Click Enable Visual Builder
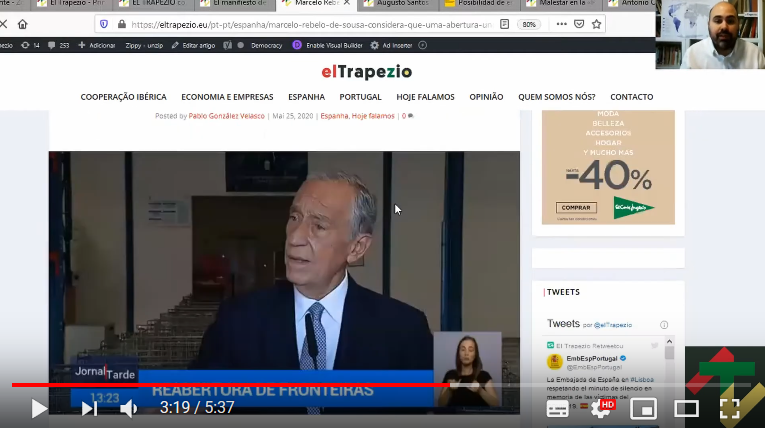This screenshot has width=765, height=428. pos(328,45)
